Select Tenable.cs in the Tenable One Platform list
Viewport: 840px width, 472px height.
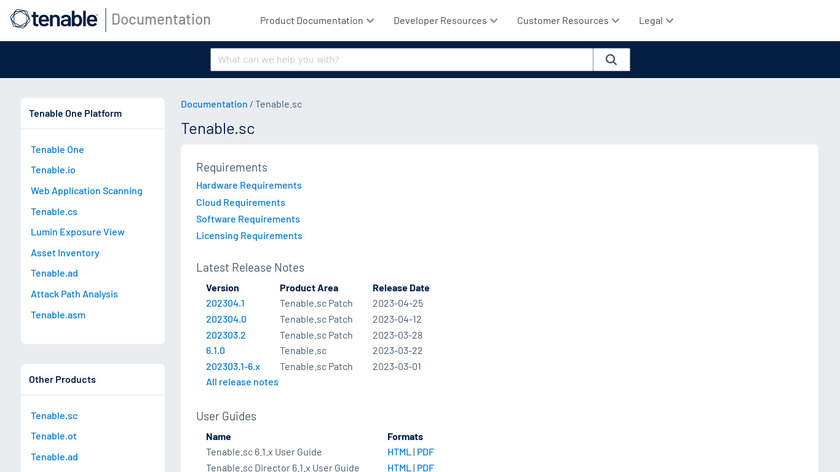click(x=54, y=212)
